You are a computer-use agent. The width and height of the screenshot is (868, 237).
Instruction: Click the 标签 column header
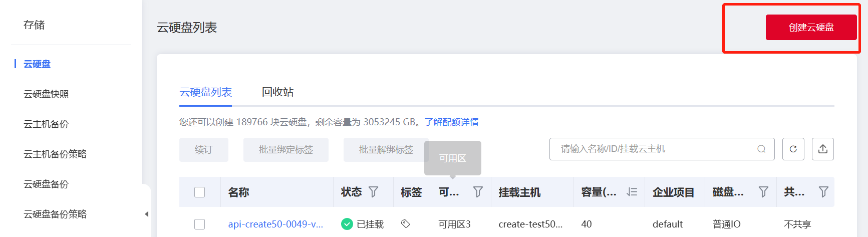(411, 192)
